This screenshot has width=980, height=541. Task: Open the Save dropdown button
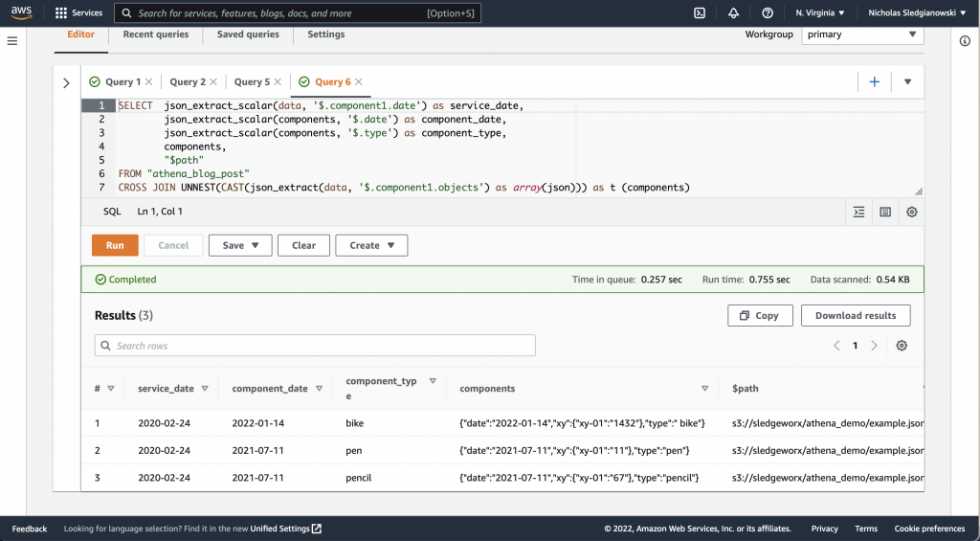tap(240, 245)
